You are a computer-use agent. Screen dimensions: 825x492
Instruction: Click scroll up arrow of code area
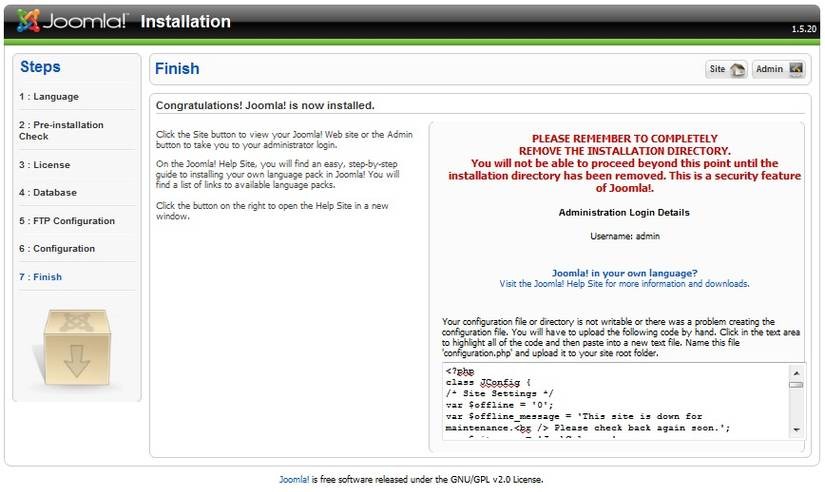[797, 373]
